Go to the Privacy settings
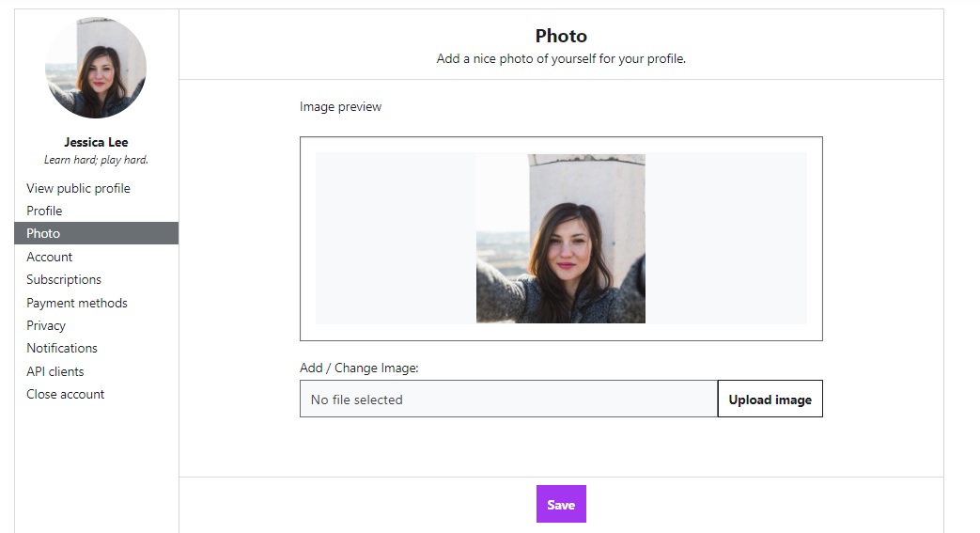Image resolution: width=980 pixels, height=533 pixels. click(46, 325)
